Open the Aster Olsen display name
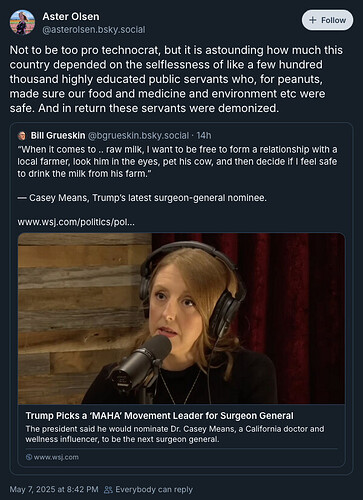This screenshot has height=500, width=363. [71, 16]
